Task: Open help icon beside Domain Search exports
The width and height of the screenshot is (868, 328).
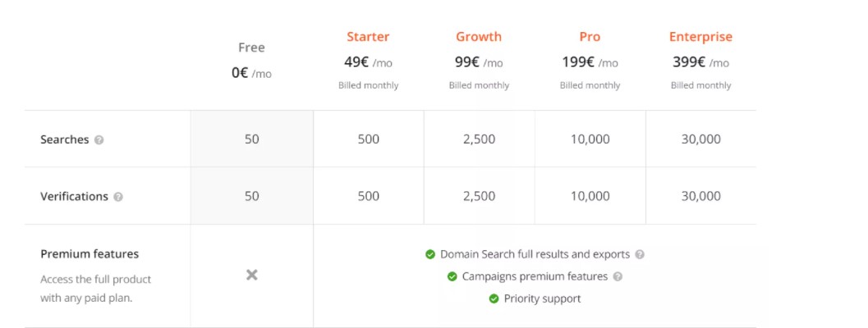Action: point(640,254)
